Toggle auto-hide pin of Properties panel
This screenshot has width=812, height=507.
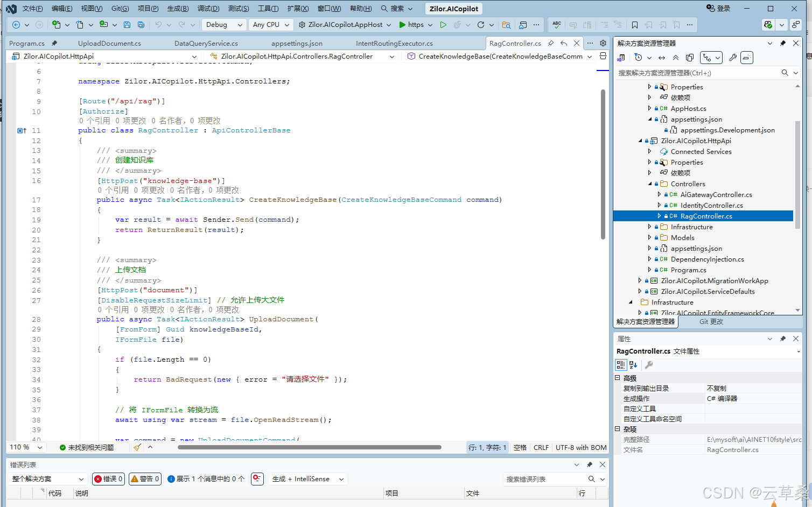783,339
